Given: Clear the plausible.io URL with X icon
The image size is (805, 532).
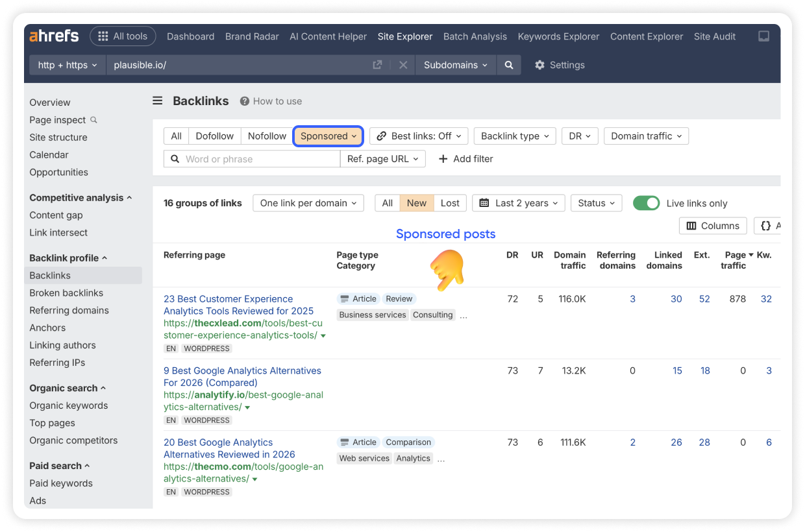Looking at the screenshot, I should tap(402, 65).
